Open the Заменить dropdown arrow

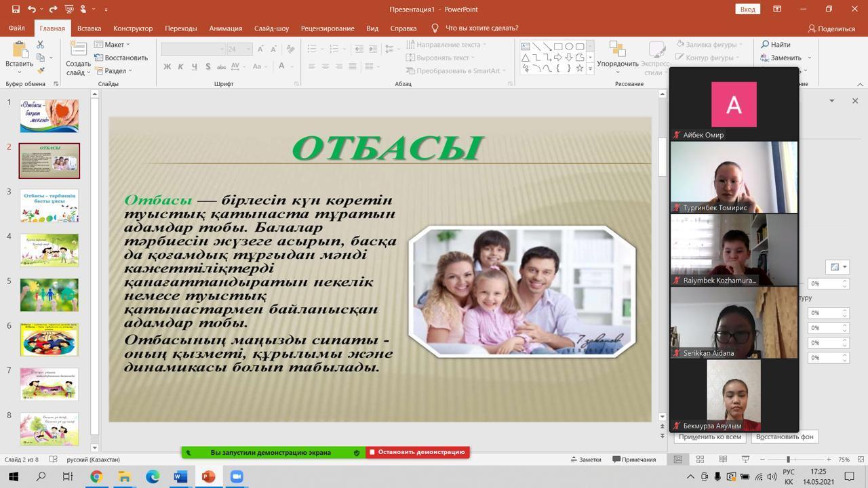(809, 58)
